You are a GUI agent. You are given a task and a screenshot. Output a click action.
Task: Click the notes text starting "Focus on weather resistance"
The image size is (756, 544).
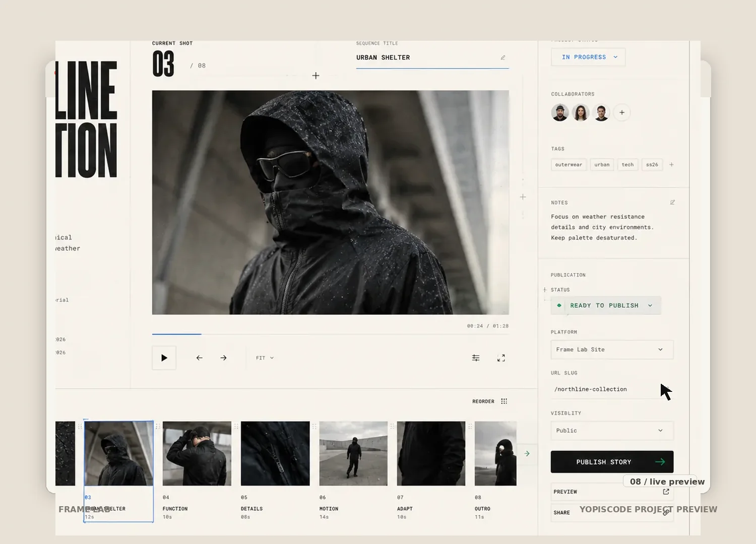[x=602, y=227]
